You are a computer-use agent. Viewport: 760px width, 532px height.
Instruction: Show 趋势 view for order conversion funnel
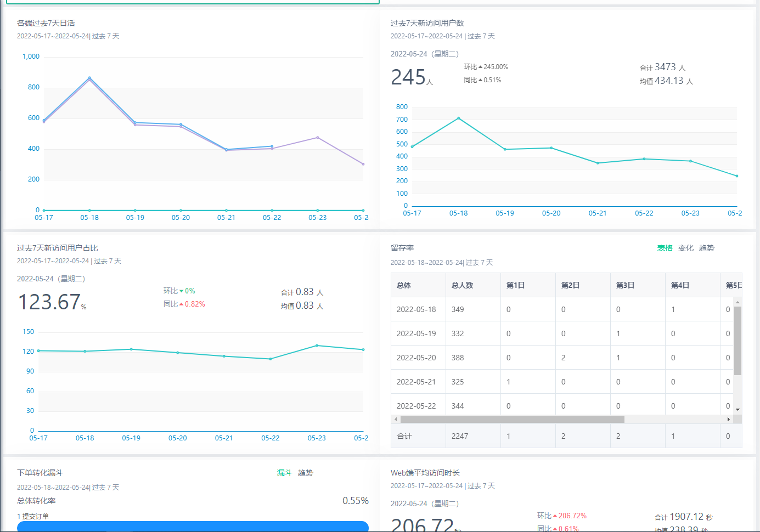click(305, 473)
